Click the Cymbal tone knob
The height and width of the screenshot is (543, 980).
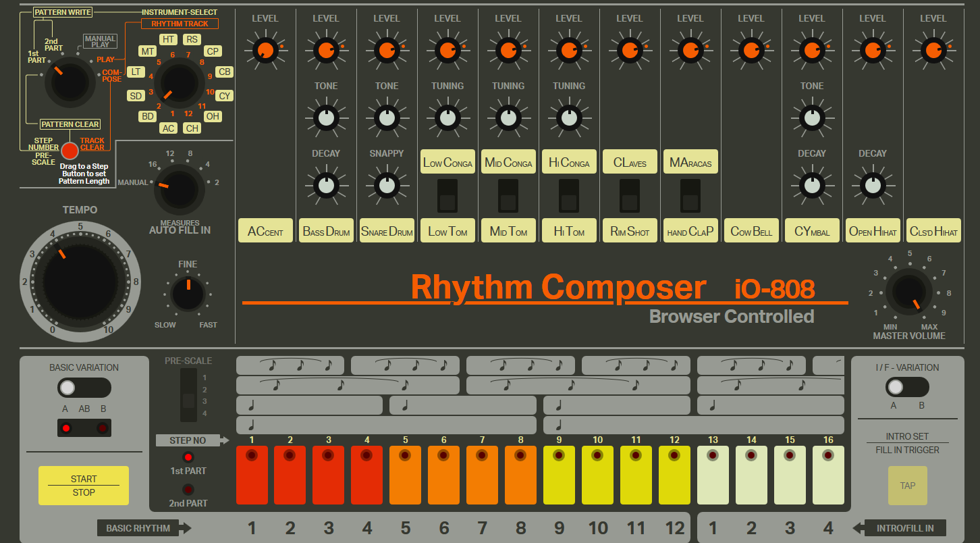(811, 118)
